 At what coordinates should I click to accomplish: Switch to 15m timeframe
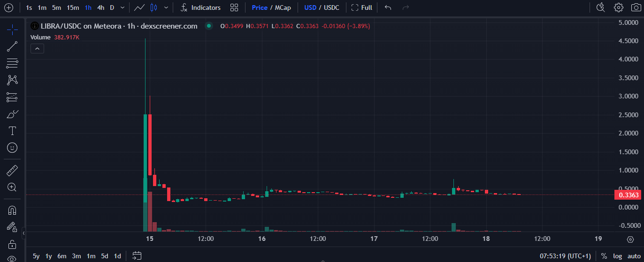pyautogui.click(x=73, y=7)
